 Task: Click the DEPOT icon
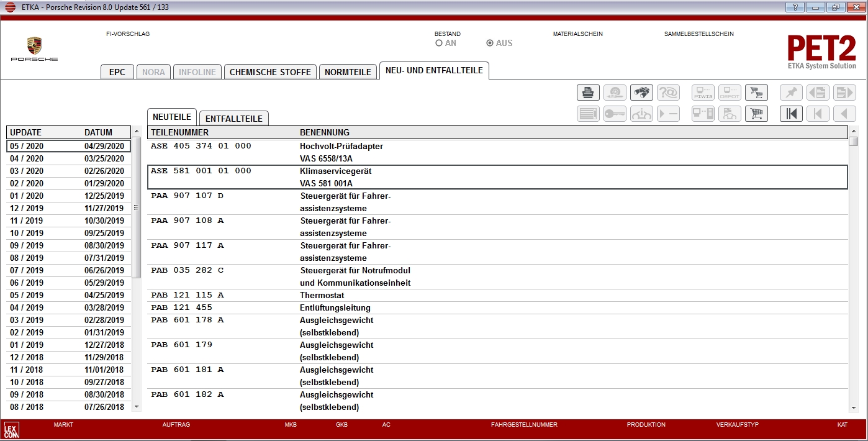730,93
